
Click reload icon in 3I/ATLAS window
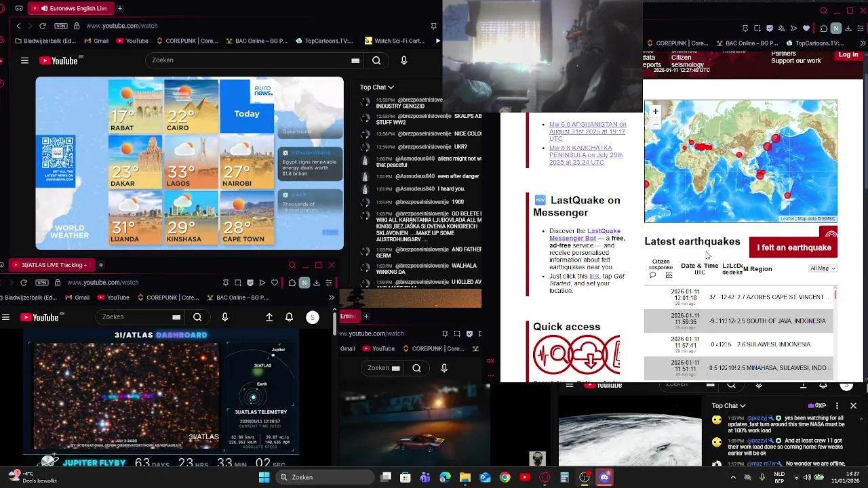(24, 282)
